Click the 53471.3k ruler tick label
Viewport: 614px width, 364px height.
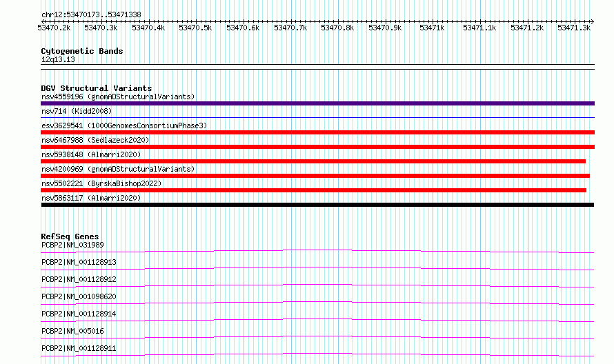point(574,28)
